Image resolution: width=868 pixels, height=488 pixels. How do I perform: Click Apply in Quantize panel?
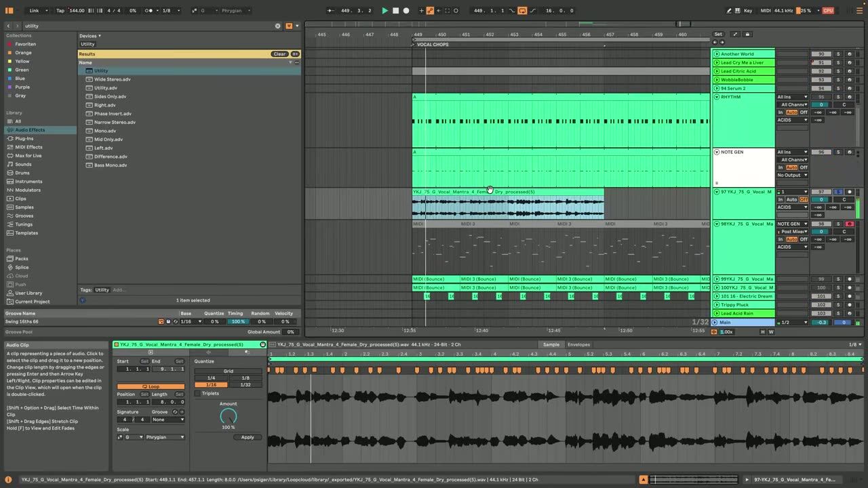tap(248, 437)
